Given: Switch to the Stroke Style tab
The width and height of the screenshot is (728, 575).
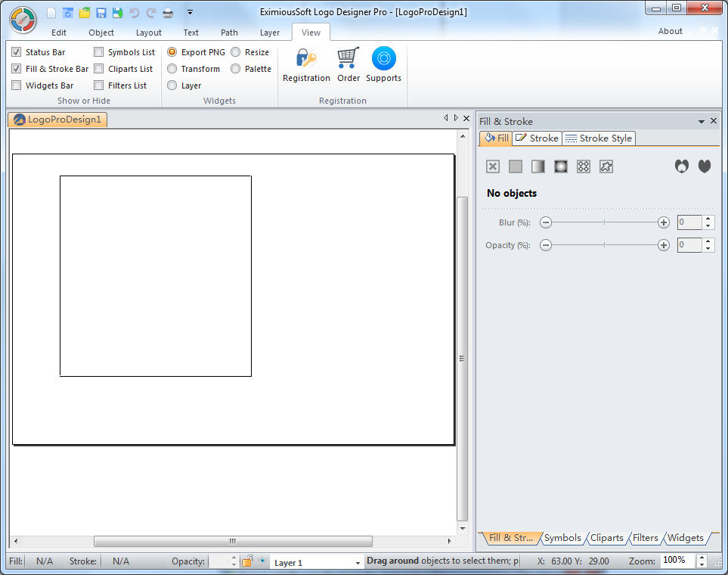Looking at the screenshot, I should (599, 138).
